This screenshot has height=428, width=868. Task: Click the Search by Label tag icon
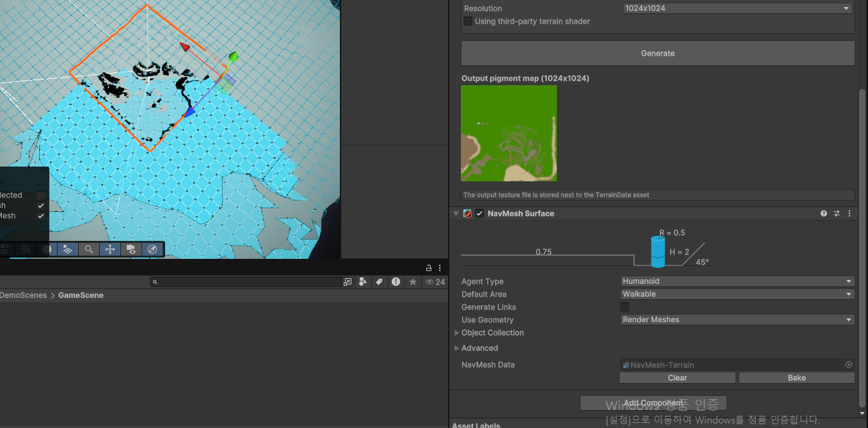click(x=379, y=282)
